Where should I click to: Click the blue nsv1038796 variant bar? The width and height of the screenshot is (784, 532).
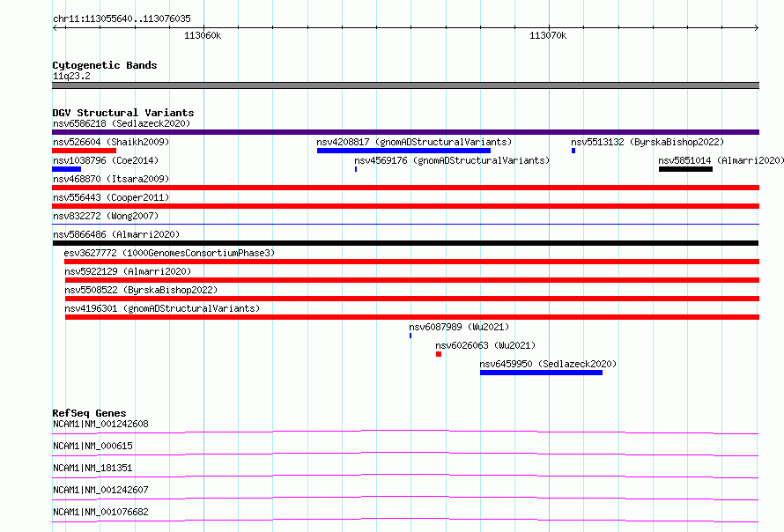tap(66, 169)
